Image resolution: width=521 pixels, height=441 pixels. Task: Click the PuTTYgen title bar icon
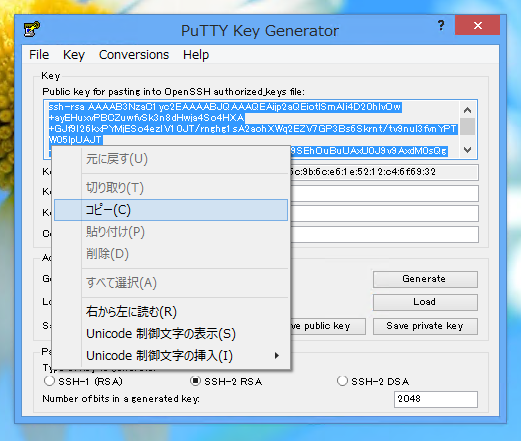point(32,29)
